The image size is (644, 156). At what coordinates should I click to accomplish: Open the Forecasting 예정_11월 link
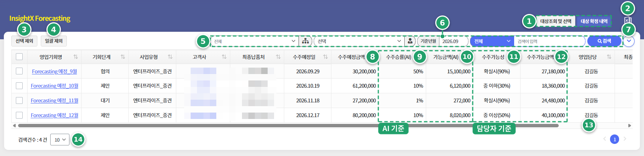54,100
